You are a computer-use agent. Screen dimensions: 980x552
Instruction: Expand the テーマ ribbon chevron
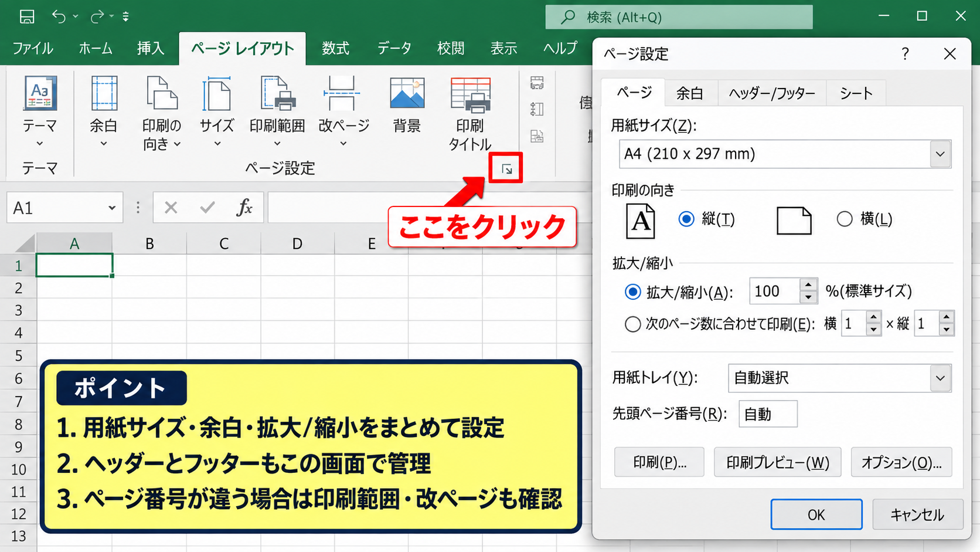(x=40, y=144)
